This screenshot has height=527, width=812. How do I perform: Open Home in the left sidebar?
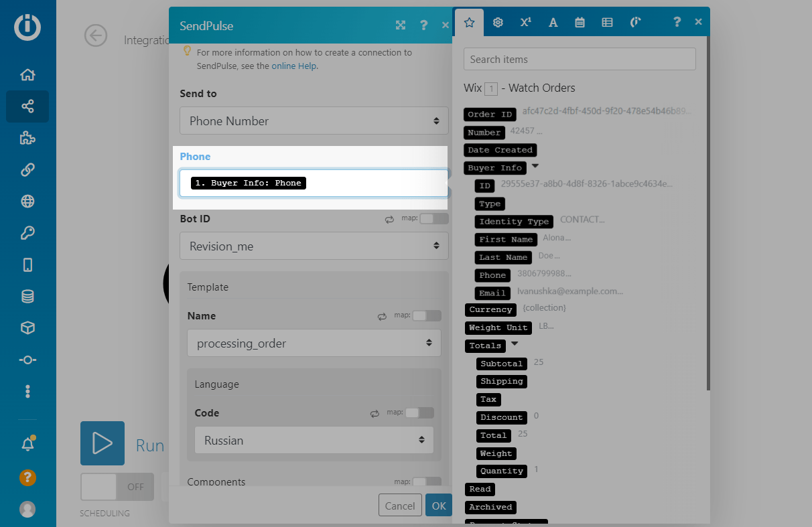(27, 75)
